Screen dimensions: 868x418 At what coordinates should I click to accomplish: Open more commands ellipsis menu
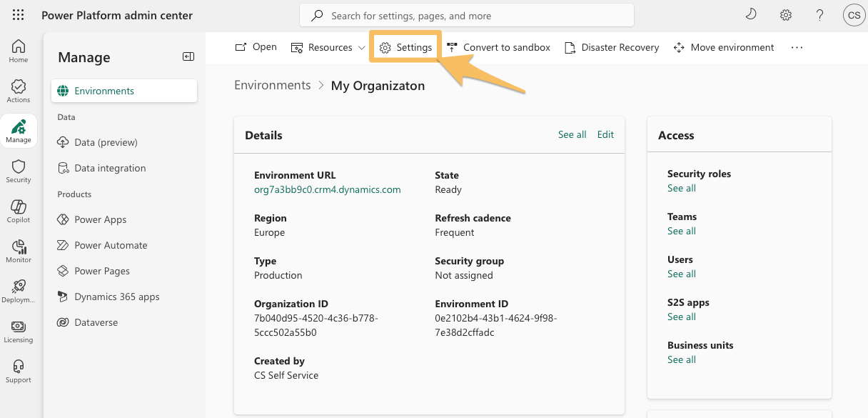click(797, 47)
